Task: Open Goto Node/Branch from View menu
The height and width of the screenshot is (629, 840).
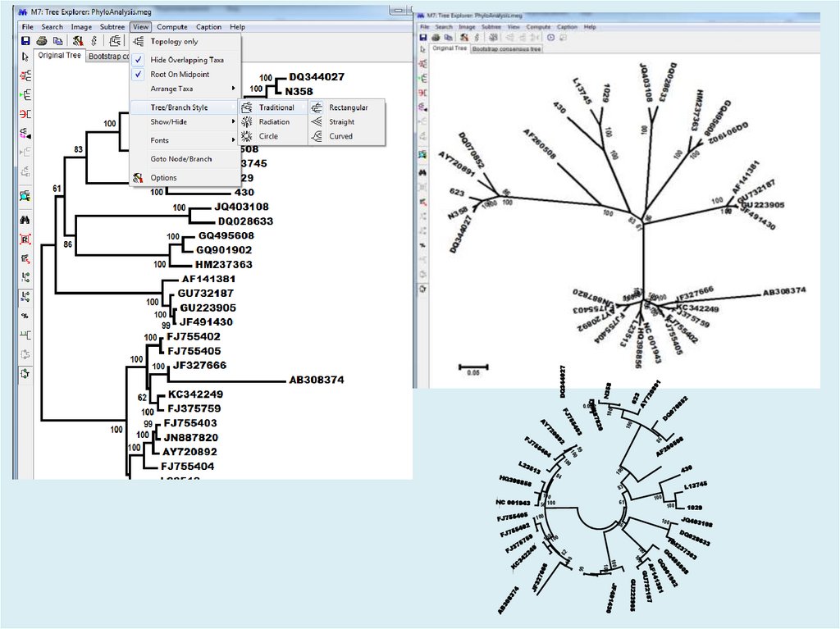Action: point(180,159)
